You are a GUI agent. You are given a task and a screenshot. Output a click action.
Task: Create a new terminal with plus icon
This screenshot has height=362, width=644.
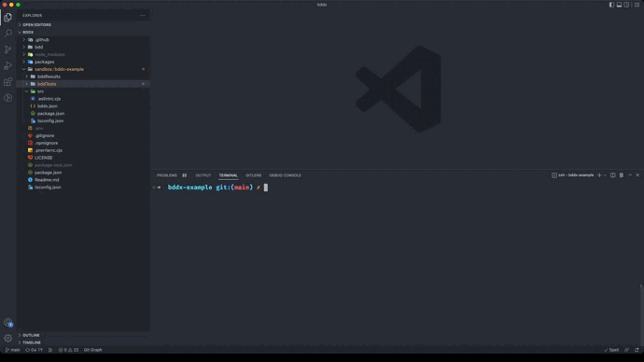click(599, 175)
